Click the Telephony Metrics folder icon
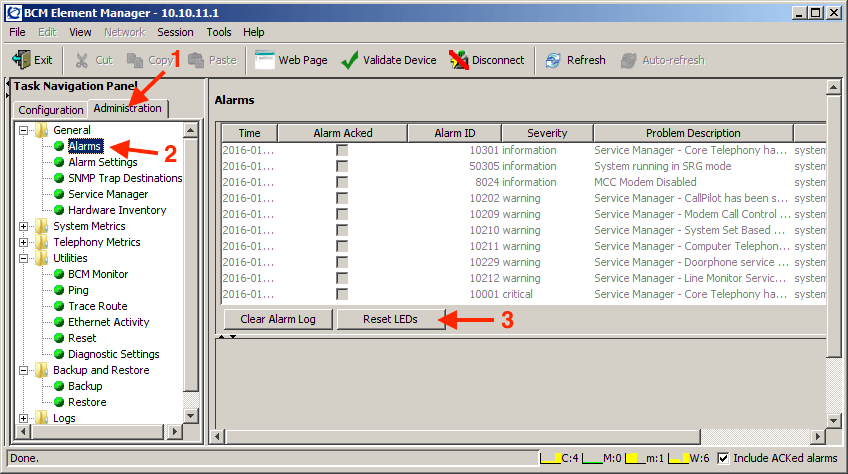The height and width of the screenshot is (474, 848). [x=42, y=242]
